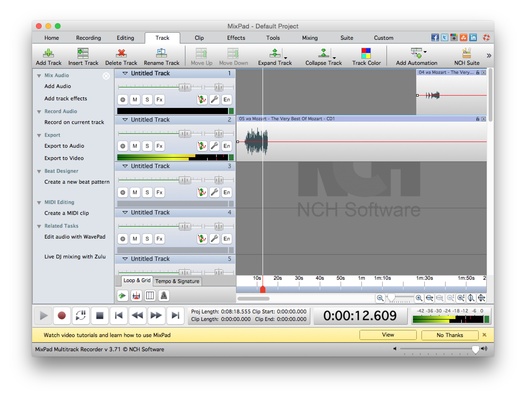This screenshot has width=526, height=400.
Task: Click the Add Track toolbar icon
Action: pyautogui.click(x=49, y=56)
